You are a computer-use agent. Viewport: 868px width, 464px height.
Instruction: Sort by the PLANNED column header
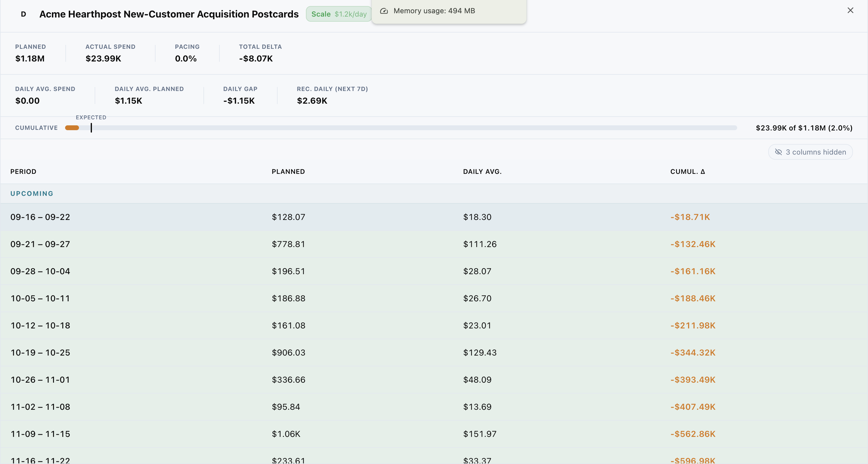point(288,171)
